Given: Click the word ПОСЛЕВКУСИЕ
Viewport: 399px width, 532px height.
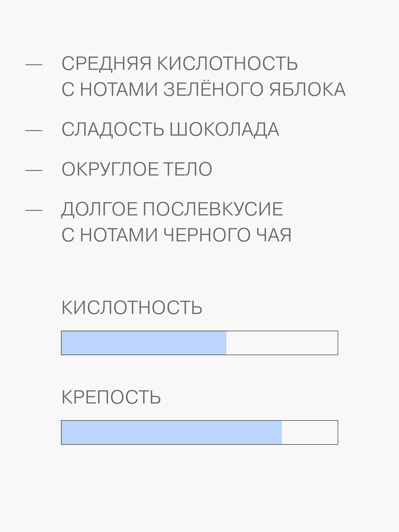Looking at the screenshot, I should click(213, 209).
